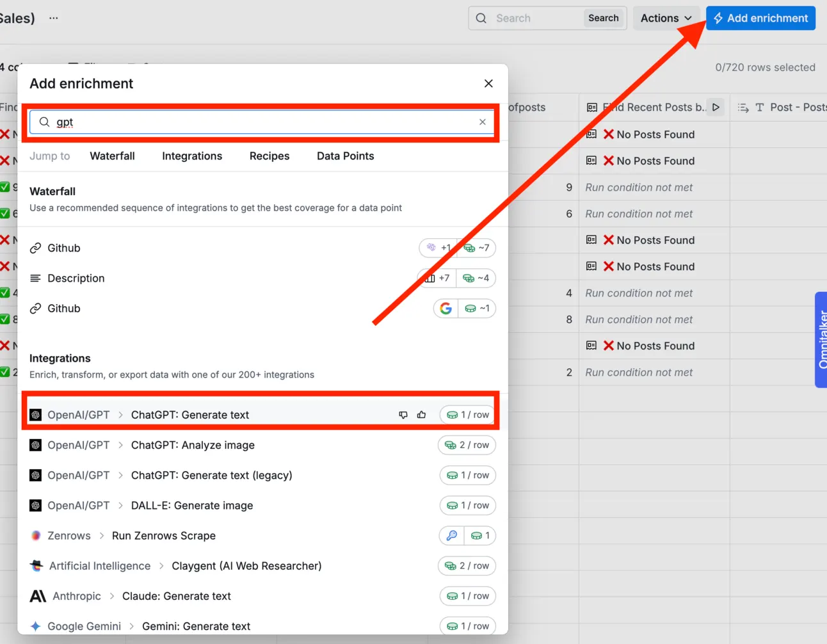Viewport: 827px width, 644px height.
Task: Jump to Recipes section
Action: pos(269,156)
